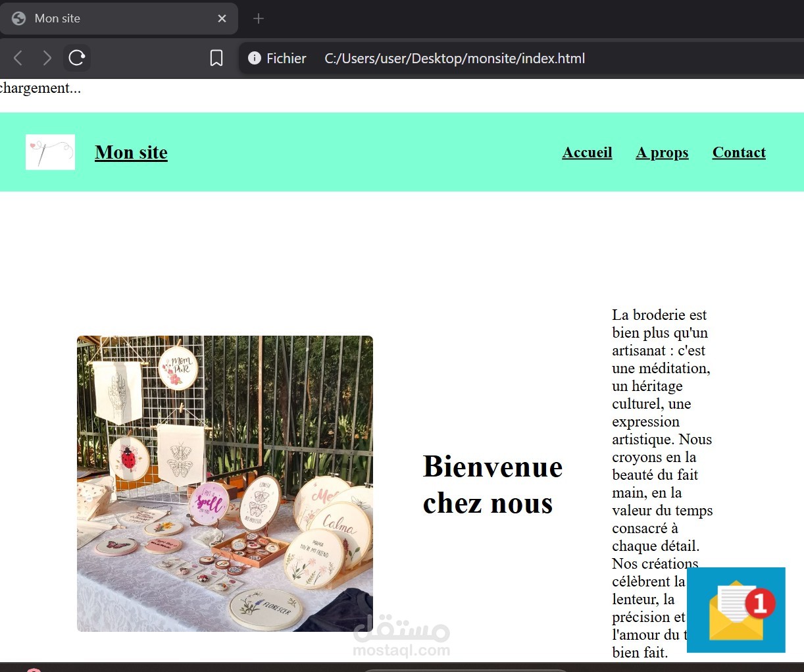Open the envelope mail notification icon

tap(736, 610)
